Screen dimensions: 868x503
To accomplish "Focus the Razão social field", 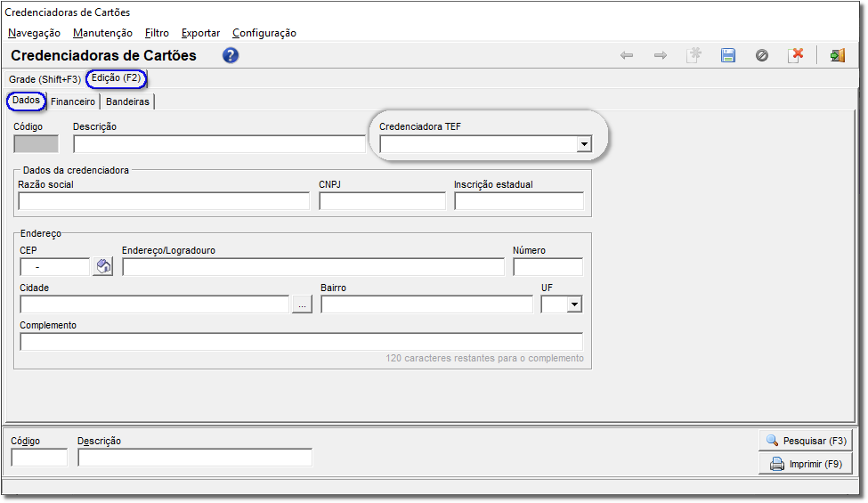I will 164,201.
